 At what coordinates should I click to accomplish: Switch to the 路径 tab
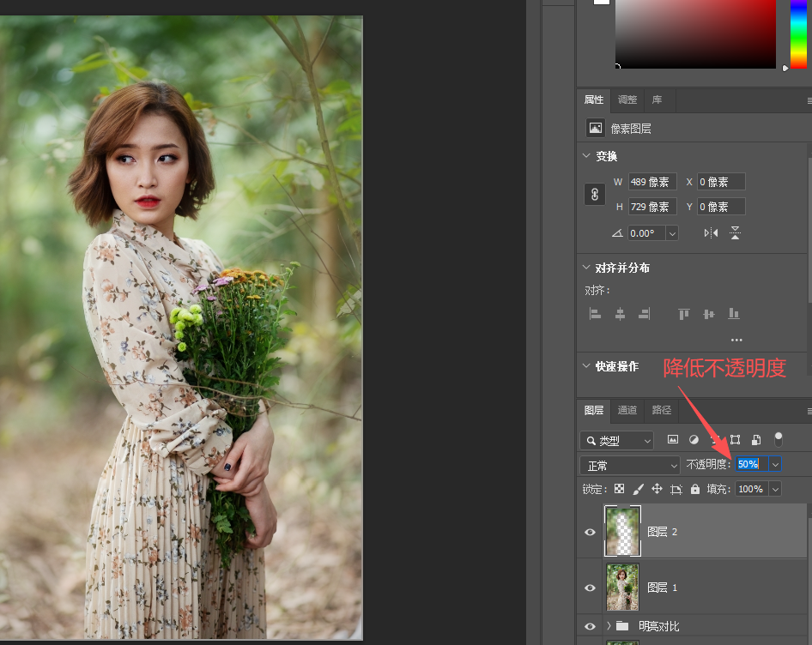tap(661, 410)
